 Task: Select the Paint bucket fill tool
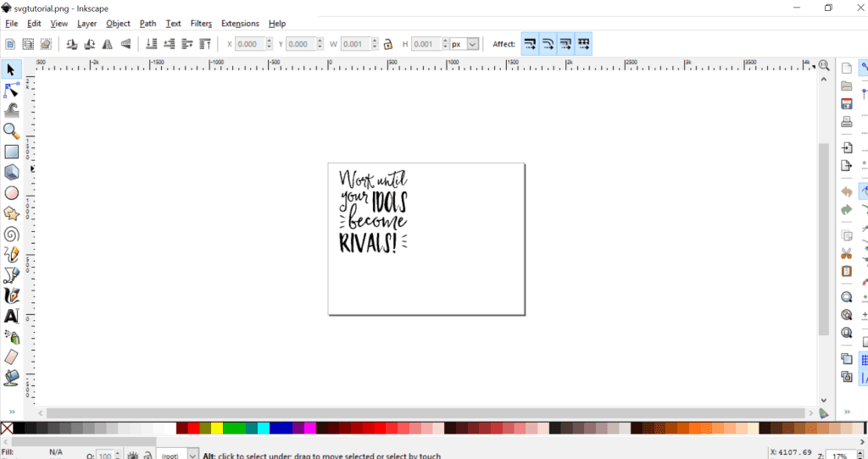coord(11,377)
